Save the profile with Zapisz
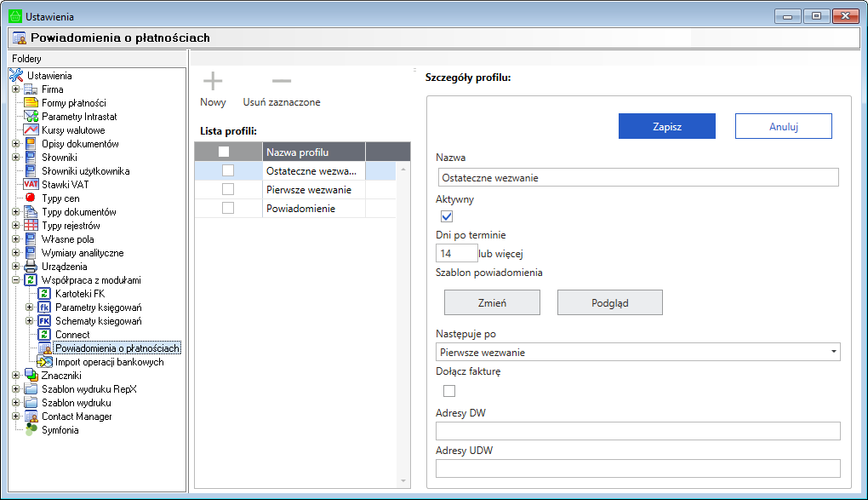 (x=666, y=126)
